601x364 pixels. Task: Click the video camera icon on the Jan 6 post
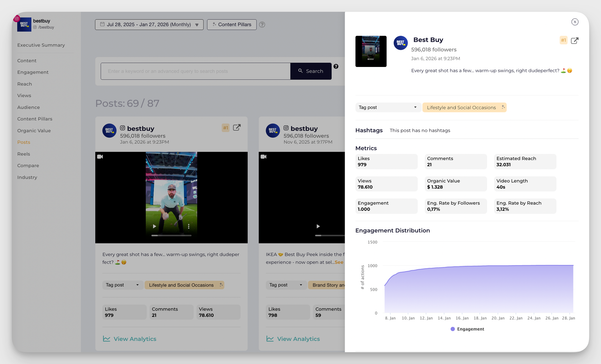(100, 157)
